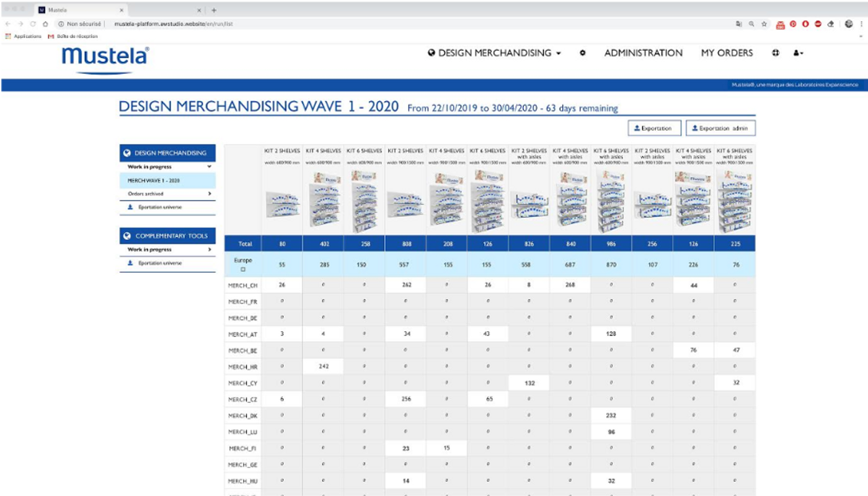Click Eportation universe under Design Merchandising

pos(167,207)
